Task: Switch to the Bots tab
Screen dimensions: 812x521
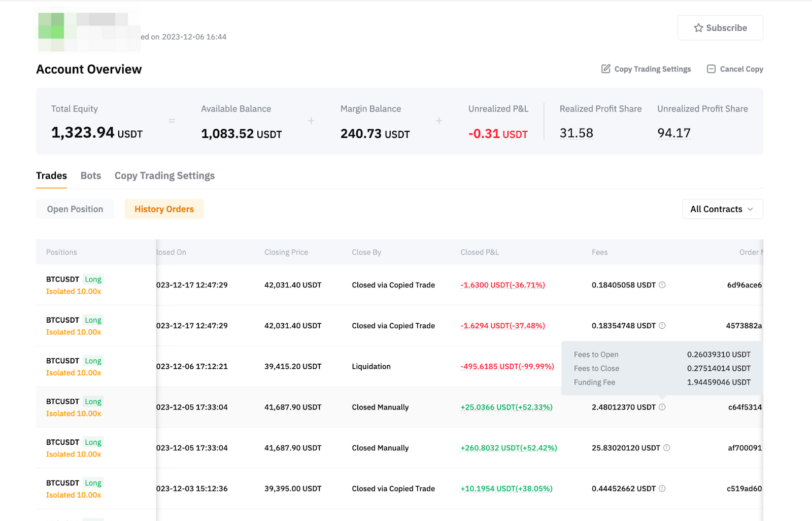Action: point(91,176)
